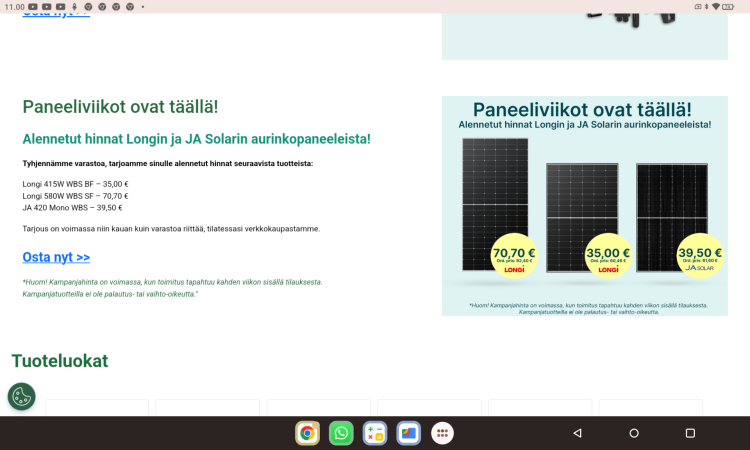Open the Files app in the taskbar
The width and height of the screenshot is (750, 450).
pos(408,433)
